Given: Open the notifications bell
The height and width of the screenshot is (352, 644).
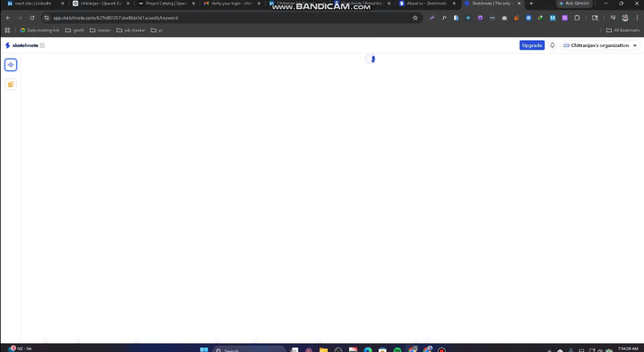Looking at the screenshot, I should (553, 45).
